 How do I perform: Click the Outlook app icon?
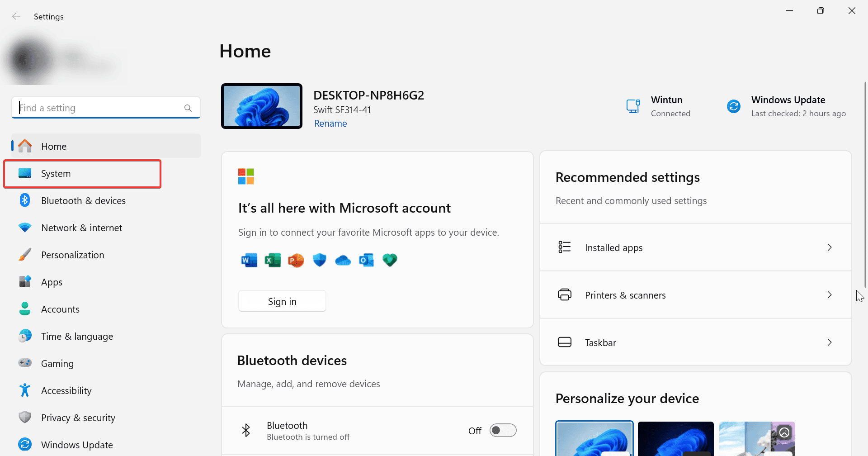point(366,260)
